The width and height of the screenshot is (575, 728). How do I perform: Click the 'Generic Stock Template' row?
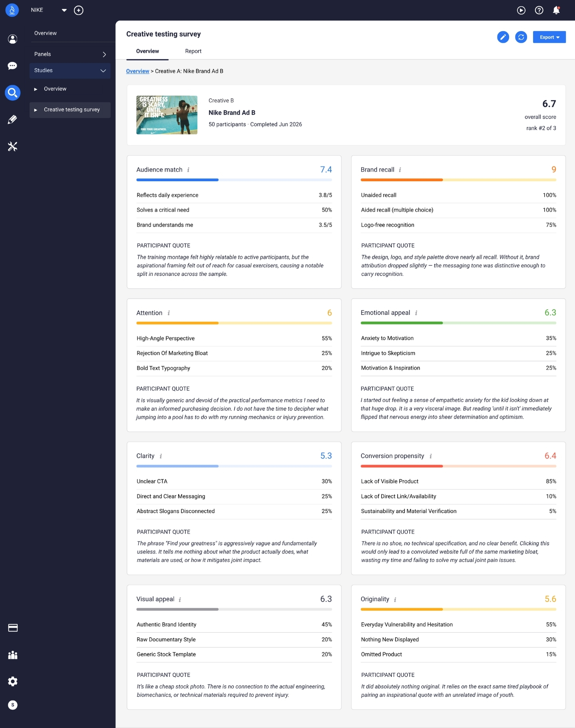pos(234,655)
